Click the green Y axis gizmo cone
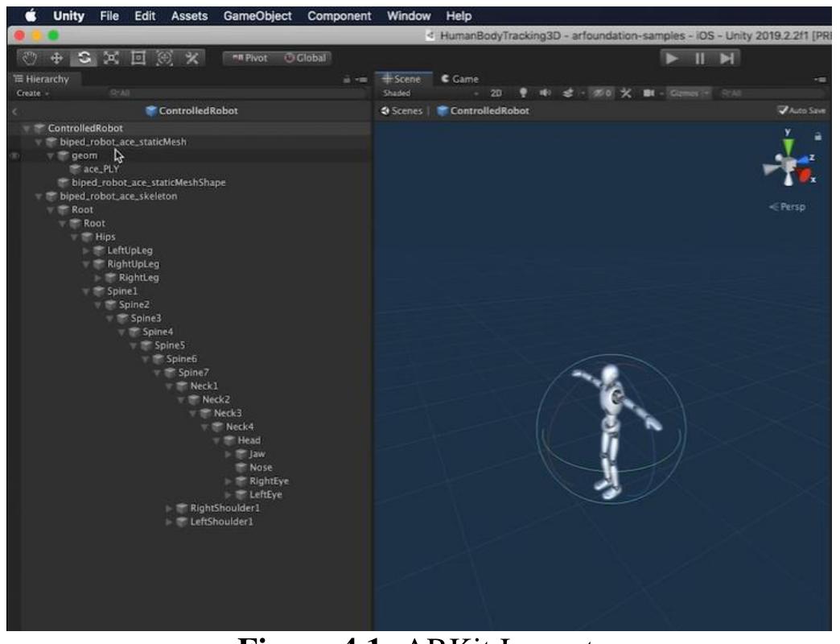This screenshot has height=644, width=840. pyautogui.click(x=788, y=146)
